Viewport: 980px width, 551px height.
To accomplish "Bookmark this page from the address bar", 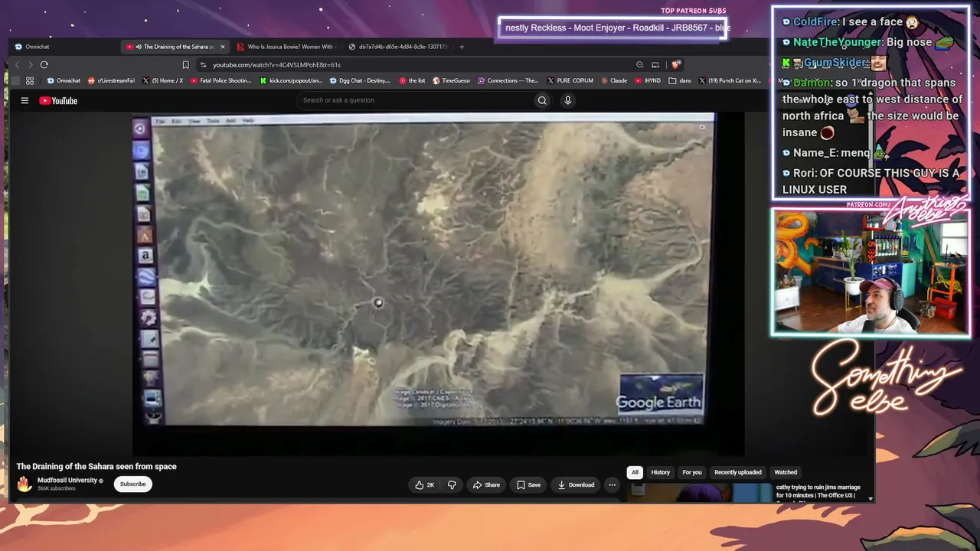I will point(185,65).
